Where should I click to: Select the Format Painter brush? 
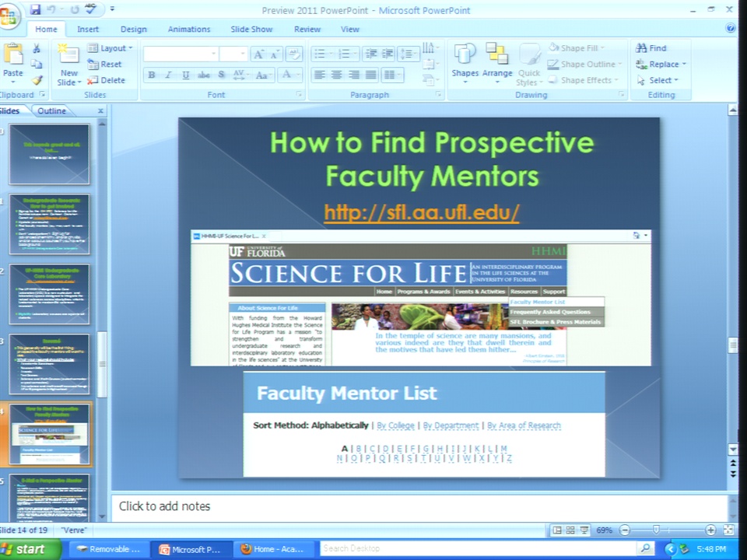[37, 80]
